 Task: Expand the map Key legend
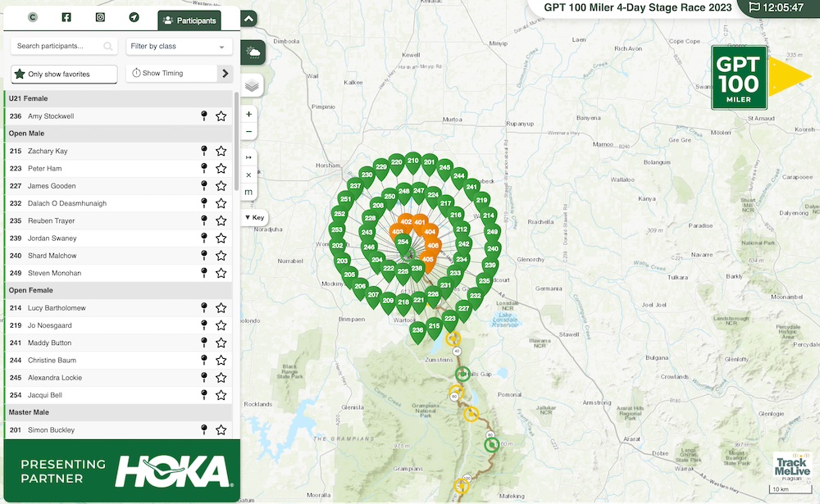tap(254, 218)
